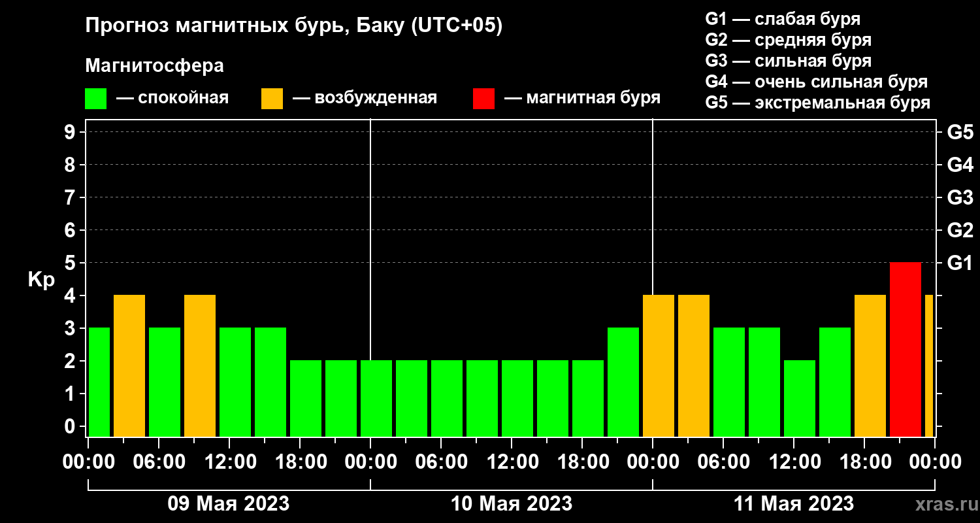Click the right axis label 'G1'

[960, 263]
